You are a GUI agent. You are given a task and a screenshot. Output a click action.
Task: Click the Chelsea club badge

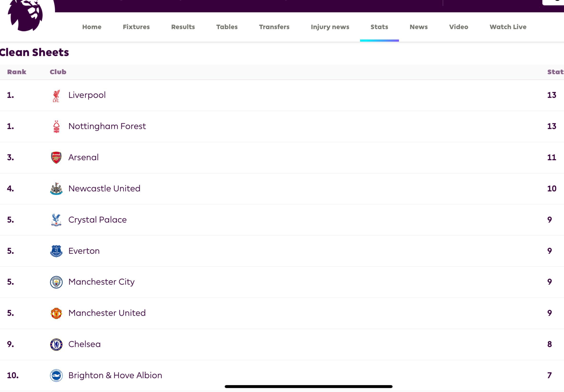pos(56,344)
